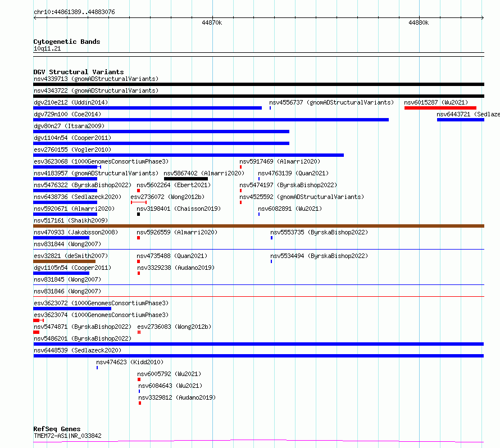Open the TMEM72-AS1|NR_033842 gene

click(x=67, y=436)
